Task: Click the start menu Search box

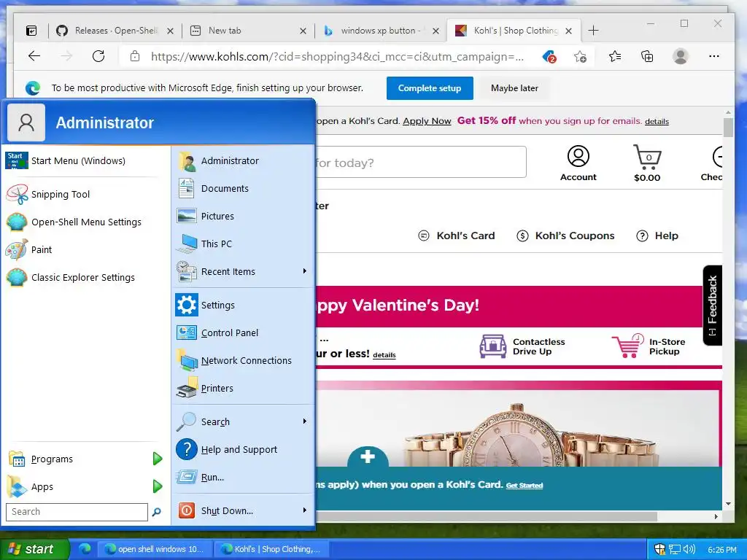Action: 77,512
